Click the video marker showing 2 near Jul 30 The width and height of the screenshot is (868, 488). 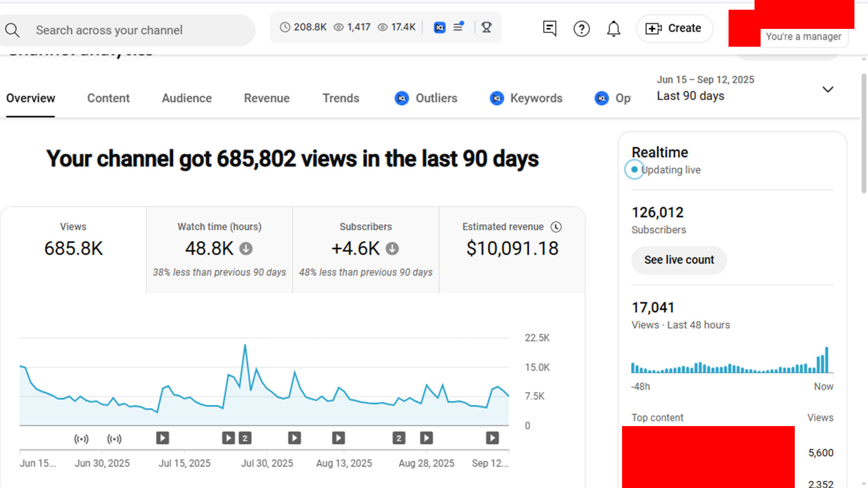point(245,438)
